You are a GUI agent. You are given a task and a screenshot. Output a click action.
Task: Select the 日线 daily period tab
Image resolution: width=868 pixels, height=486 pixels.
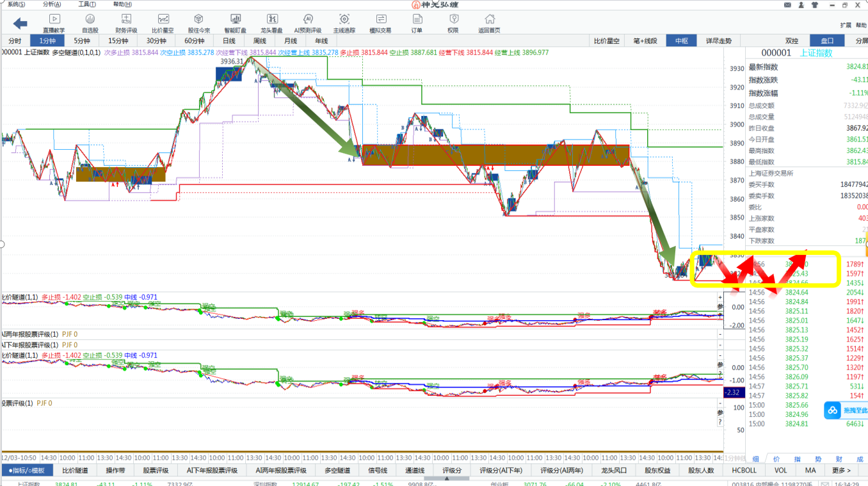tap(229, 41)
